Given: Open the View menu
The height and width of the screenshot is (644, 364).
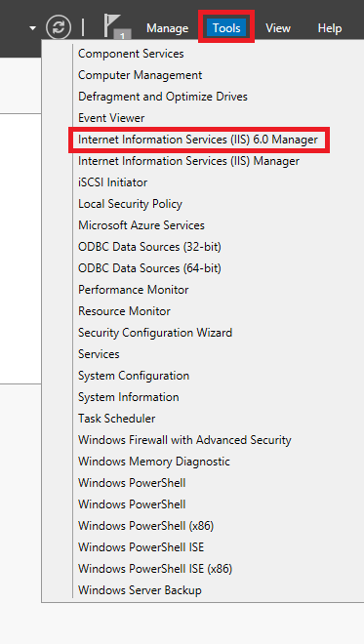Looking at the screenshot, I should click(278, 28).
